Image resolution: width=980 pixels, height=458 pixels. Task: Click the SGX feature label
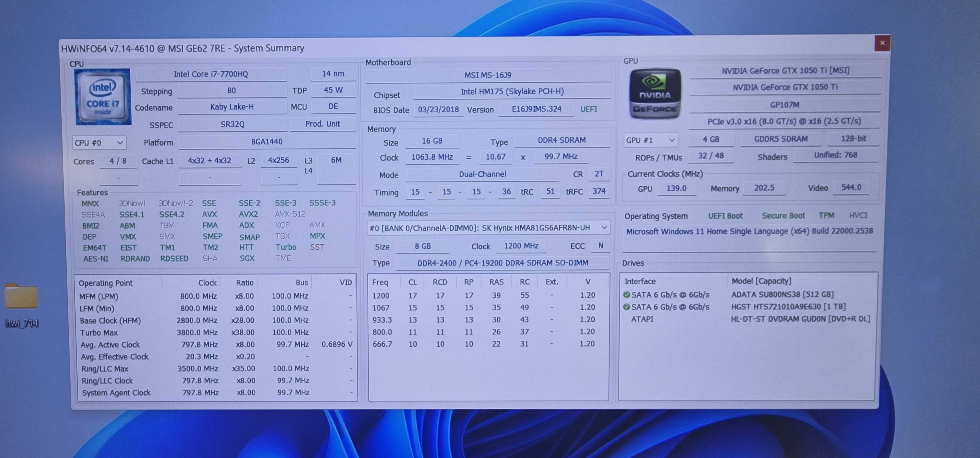point(247,258)
